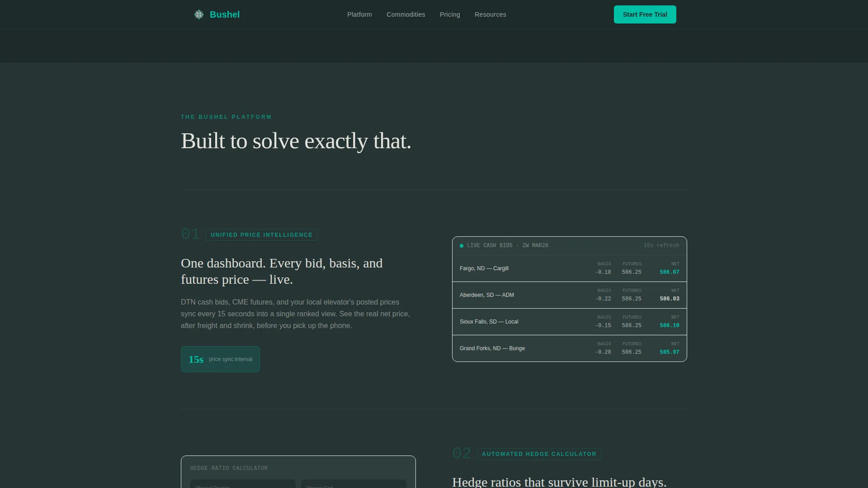
Task: Select the Unified Price Intelligence tag
Action: pyautogui.click(x=261, y=235)
